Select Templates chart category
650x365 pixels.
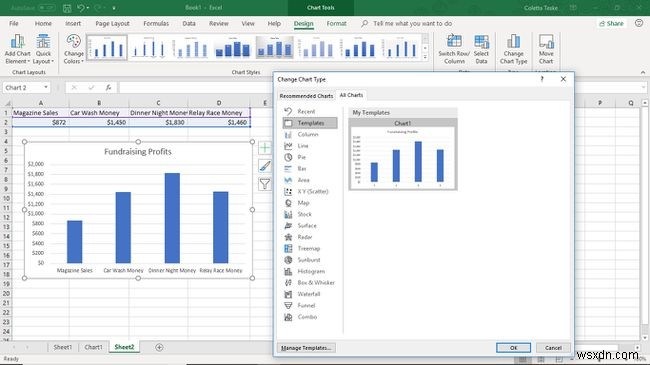[x=310, y=123]
